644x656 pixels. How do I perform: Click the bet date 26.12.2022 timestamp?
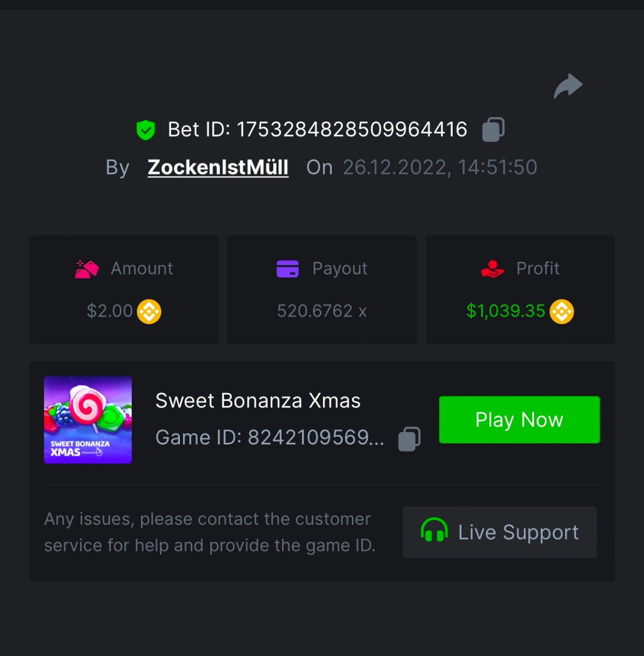tap(440, 167)
